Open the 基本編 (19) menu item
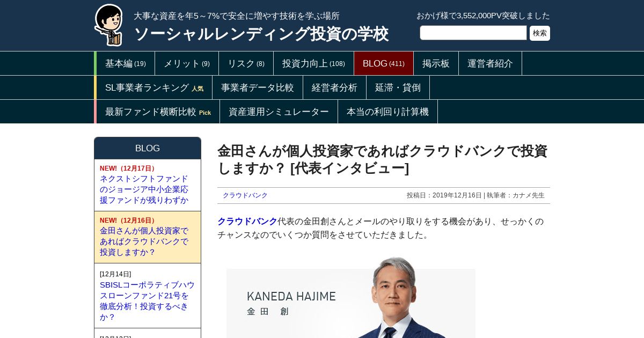This screenshot has width=644, height=338. [126, 63]
